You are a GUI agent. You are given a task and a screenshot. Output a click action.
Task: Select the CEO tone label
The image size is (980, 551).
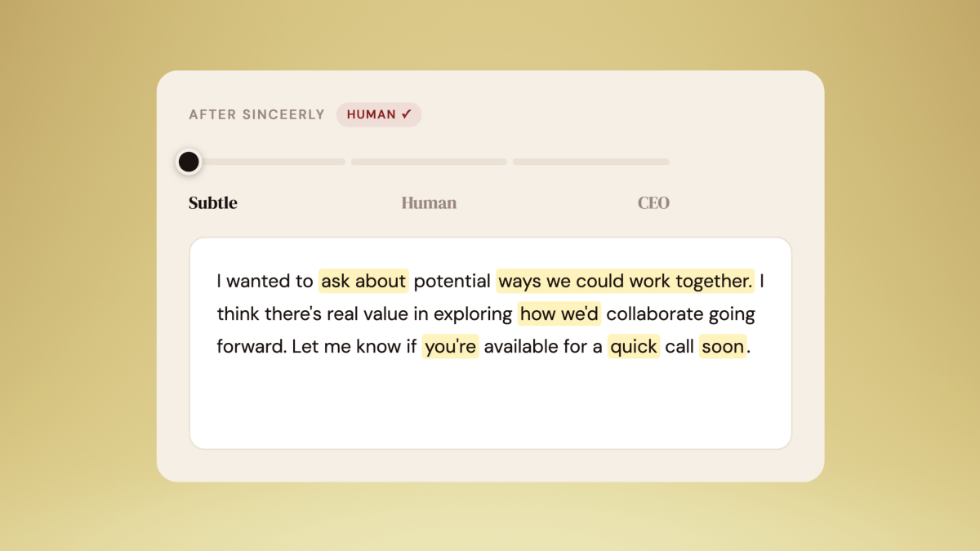tap(653, 203)
